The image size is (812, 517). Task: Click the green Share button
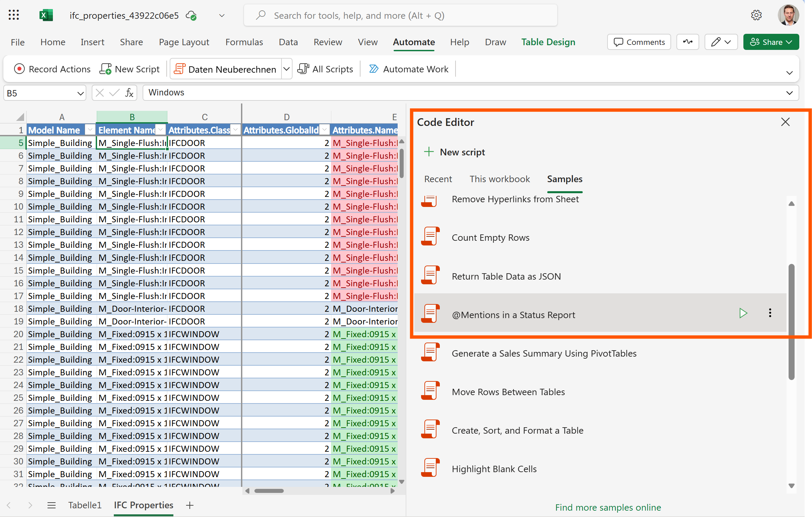pos(770,42)
